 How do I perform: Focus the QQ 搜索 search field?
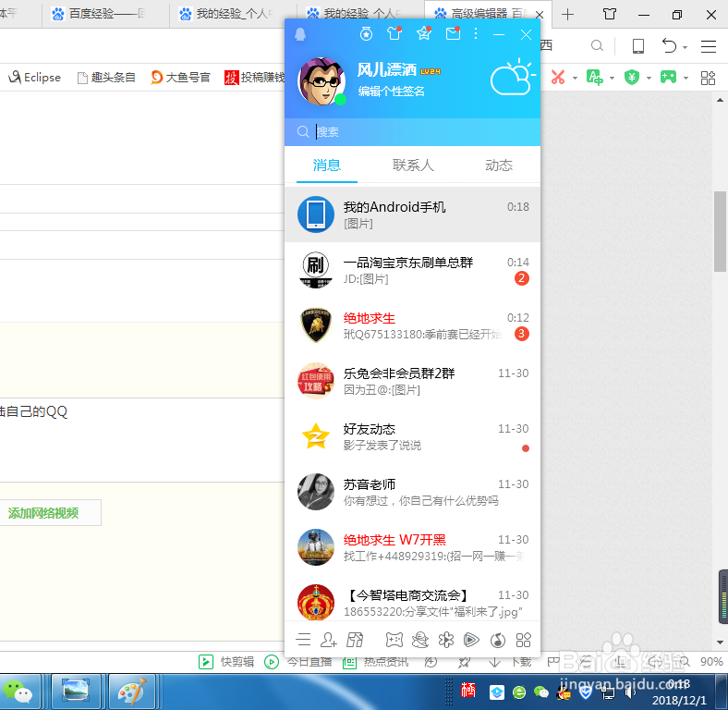tap(412, 132)
